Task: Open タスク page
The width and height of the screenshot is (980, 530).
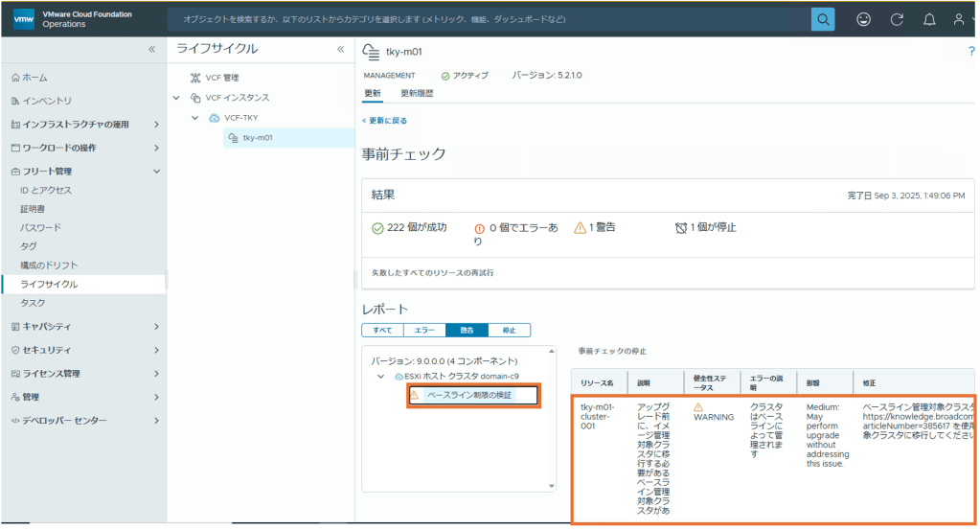Action: click(33, 303)
